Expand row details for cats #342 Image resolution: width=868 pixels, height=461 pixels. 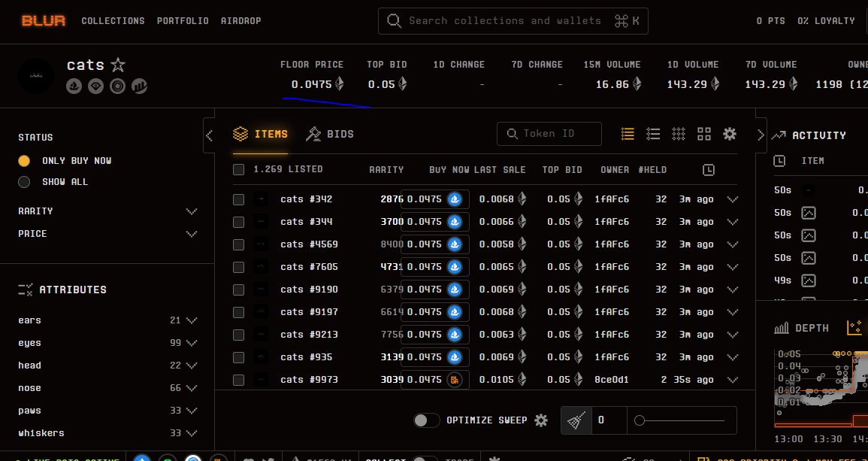[x=733, y=199]
